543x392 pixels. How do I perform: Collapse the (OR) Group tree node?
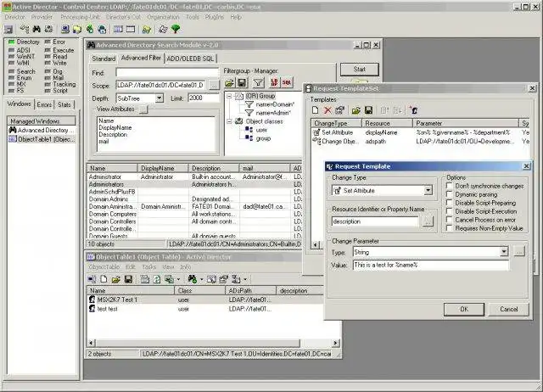click(229, 96)
